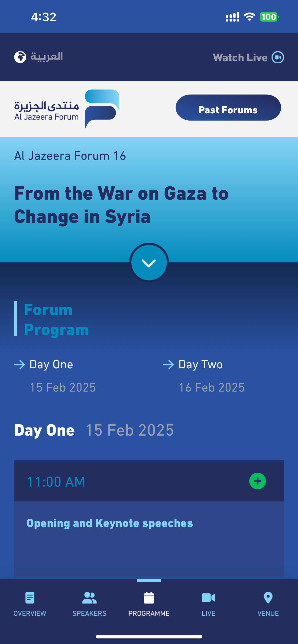Screen dimensions: 298x644
Task: Open the Overview document icon
Action: point(30,598)
